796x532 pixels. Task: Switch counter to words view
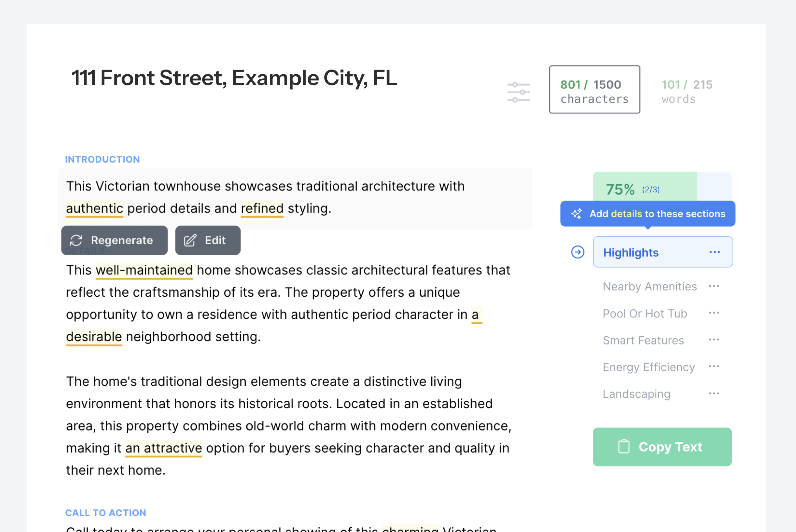pyautogui.click(x=686, y=92)
